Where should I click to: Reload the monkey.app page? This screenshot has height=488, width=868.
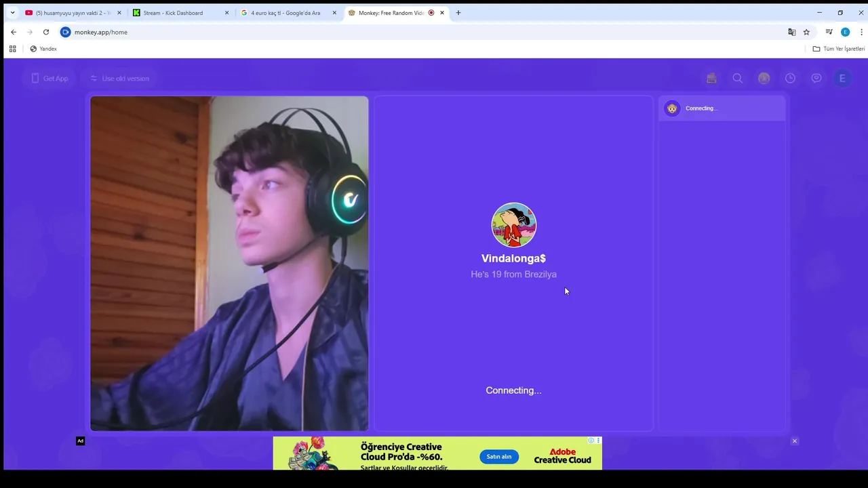[46, 32]
